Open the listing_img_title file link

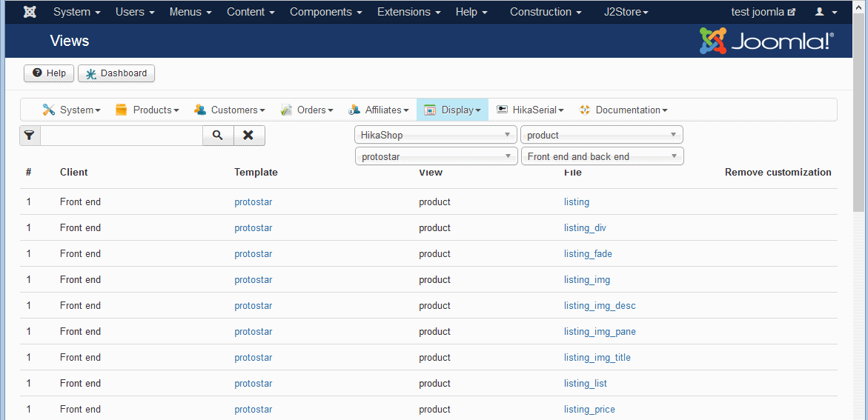pos(597,358)
